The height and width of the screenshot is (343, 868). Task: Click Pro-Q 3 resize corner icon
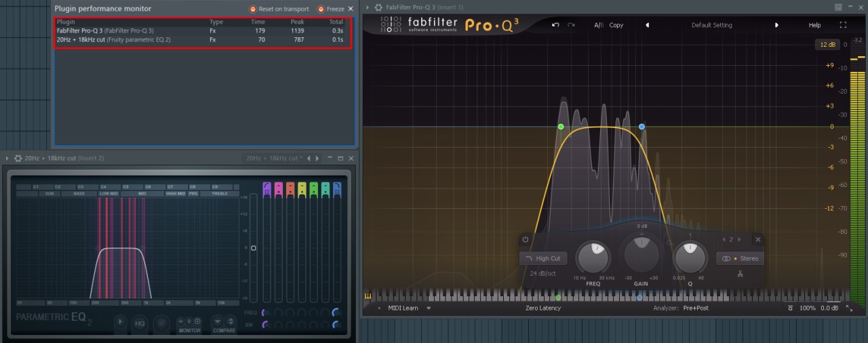tap(849, 308)
